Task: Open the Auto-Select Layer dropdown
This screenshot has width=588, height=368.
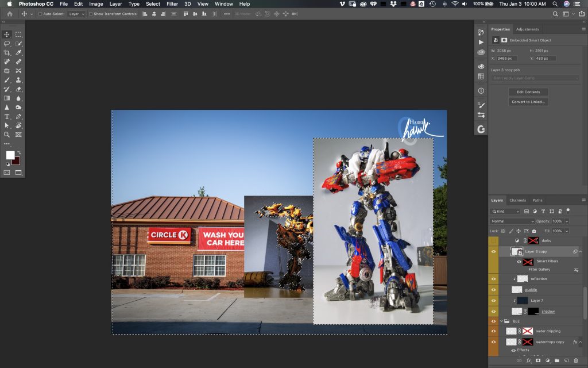Action: pyautogui.click(x=76, y=14)
